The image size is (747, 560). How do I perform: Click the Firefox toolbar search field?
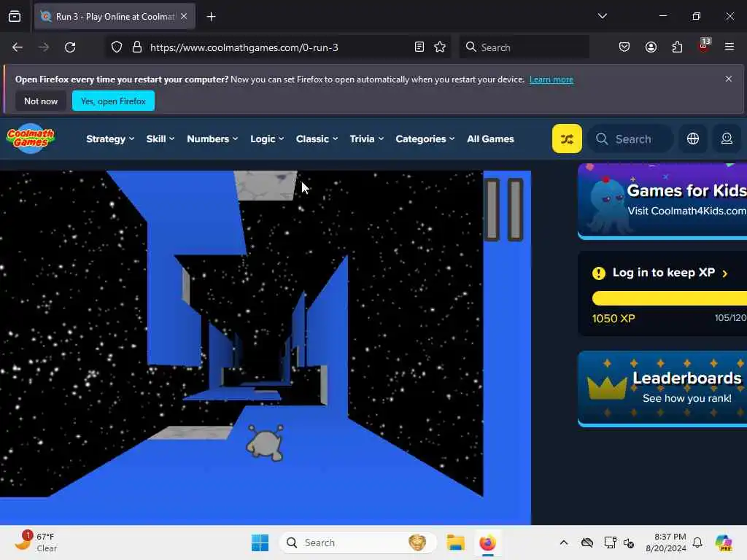point(524,47)
